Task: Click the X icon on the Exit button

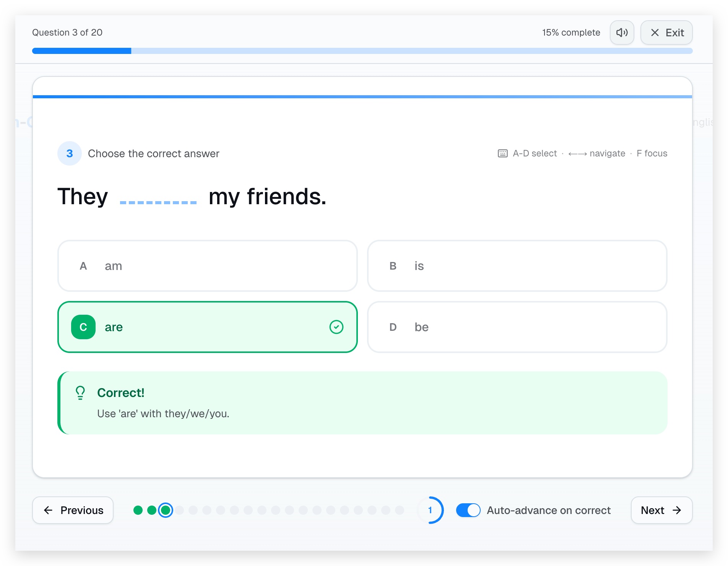Action: point(655,33)
